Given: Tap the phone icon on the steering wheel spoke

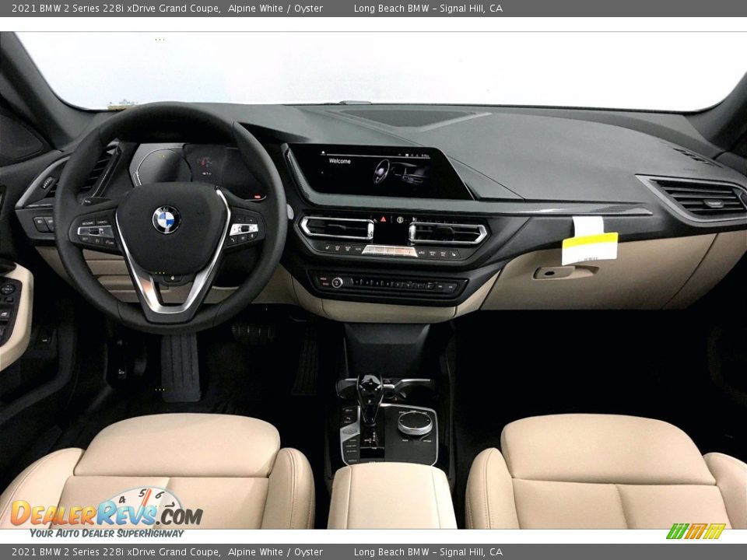Looking at the screenshot, I should click(x=233, y=240).
